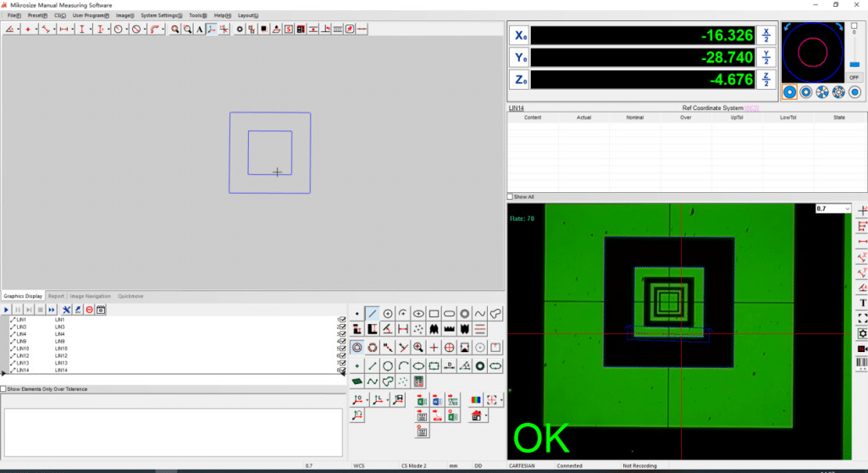Toggle the LIN10 row checkbox

click(x=343, y=349)
